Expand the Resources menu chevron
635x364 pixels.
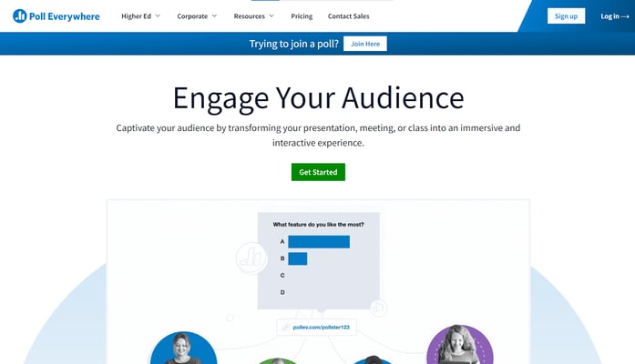coord(271,15)
